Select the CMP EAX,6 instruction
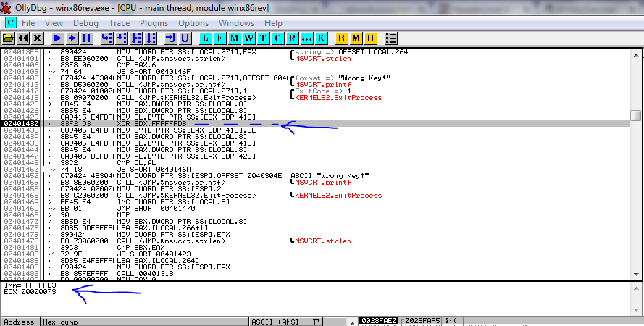This screenshot has width=644, height=326. click(x=137, y=65)
